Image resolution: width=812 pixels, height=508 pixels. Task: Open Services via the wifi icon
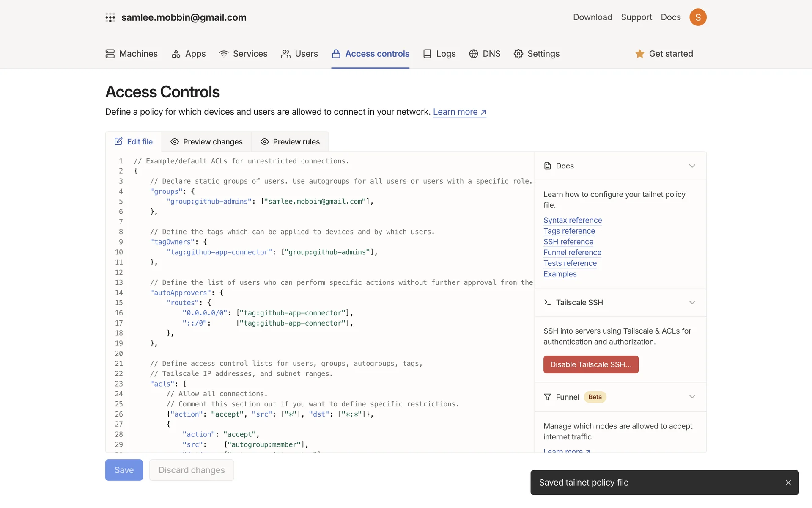pyautogui.click(x=224, y=54)
